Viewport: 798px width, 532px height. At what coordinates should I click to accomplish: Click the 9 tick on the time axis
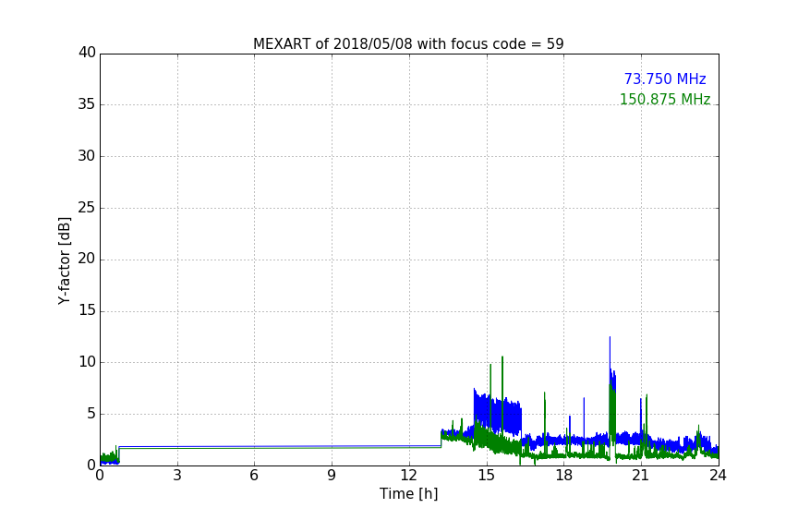(x=332, y=476)
